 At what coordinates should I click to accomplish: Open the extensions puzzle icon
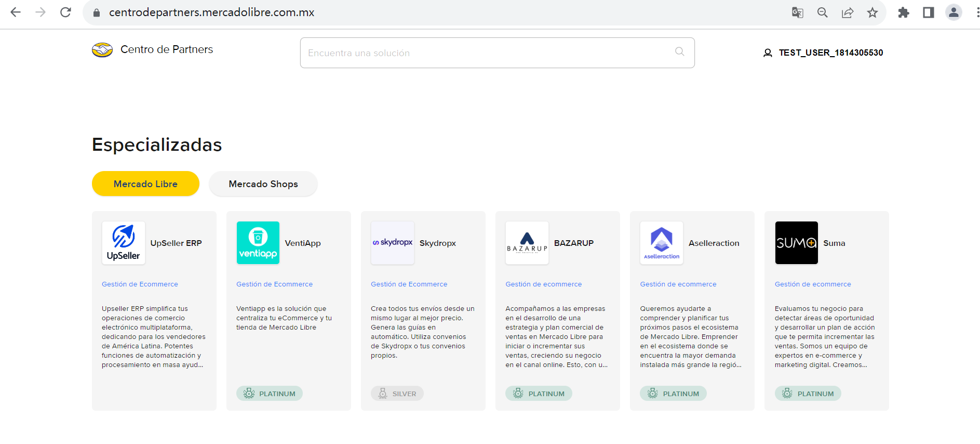904,12
